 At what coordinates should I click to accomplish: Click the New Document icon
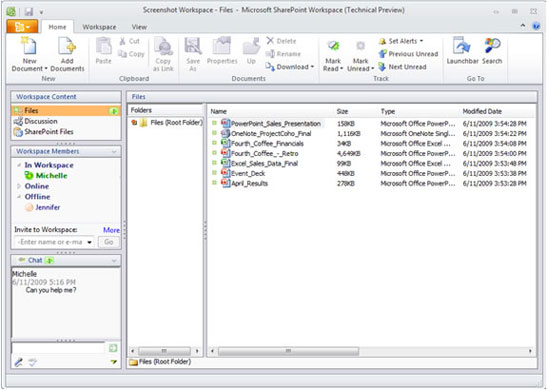(29, 46)
